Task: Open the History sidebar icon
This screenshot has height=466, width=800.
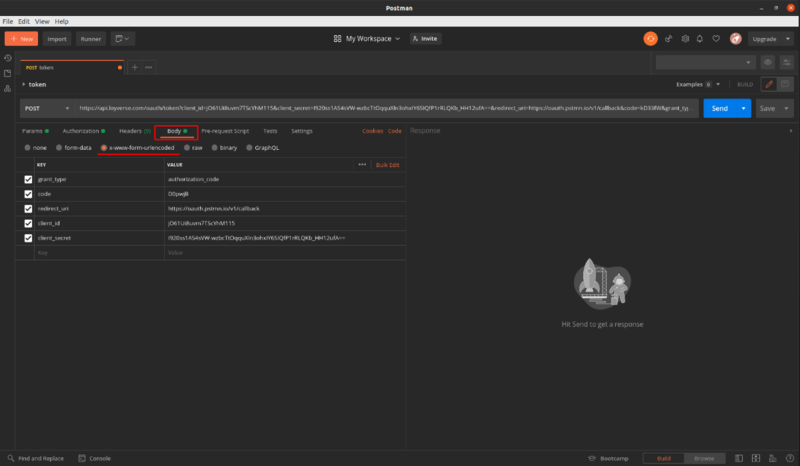Action: click(x=8, y=58)
